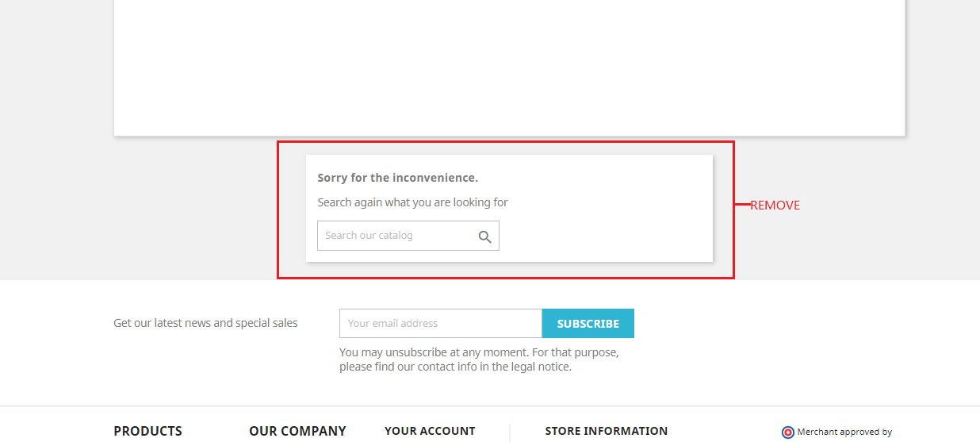Click the large empty white content panel
980x442 pixels.
point(509,67)
